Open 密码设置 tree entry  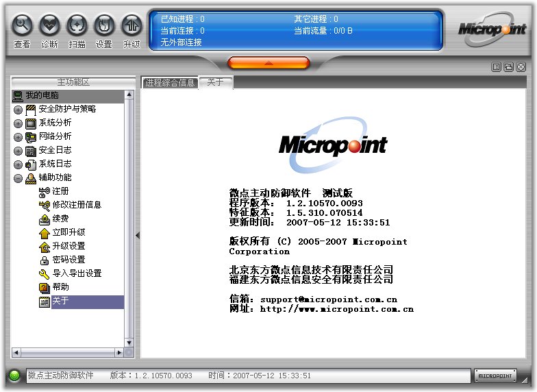[x=68, y=260]
